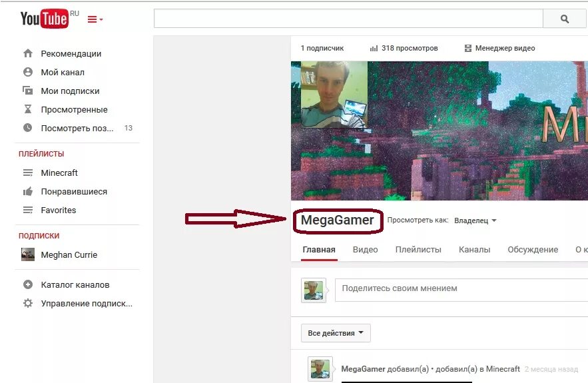Click the home icon next to Рекомендации
This screenshot has height=383, width=588.
click(28, 53)
